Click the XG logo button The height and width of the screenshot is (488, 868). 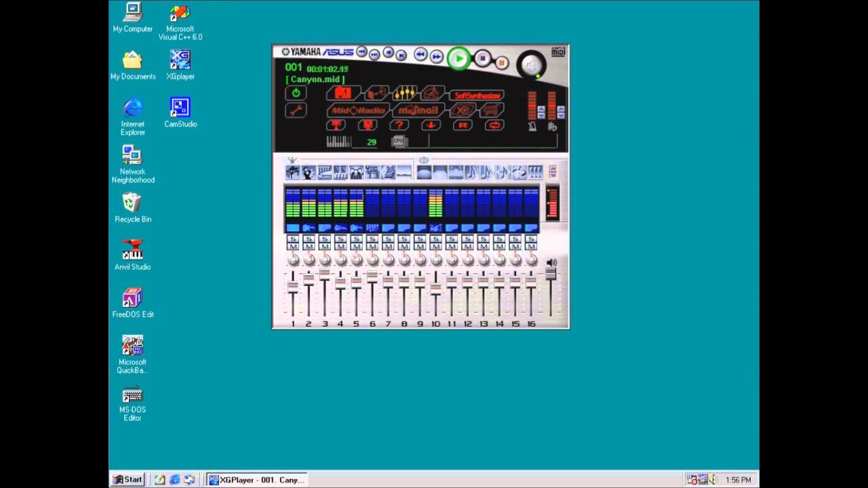click(463, 110)
